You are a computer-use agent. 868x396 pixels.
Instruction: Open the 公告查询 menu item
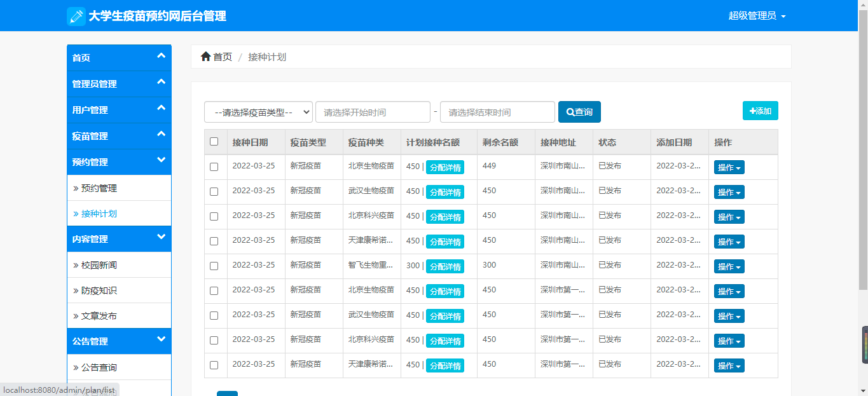(x=119, y=367)
